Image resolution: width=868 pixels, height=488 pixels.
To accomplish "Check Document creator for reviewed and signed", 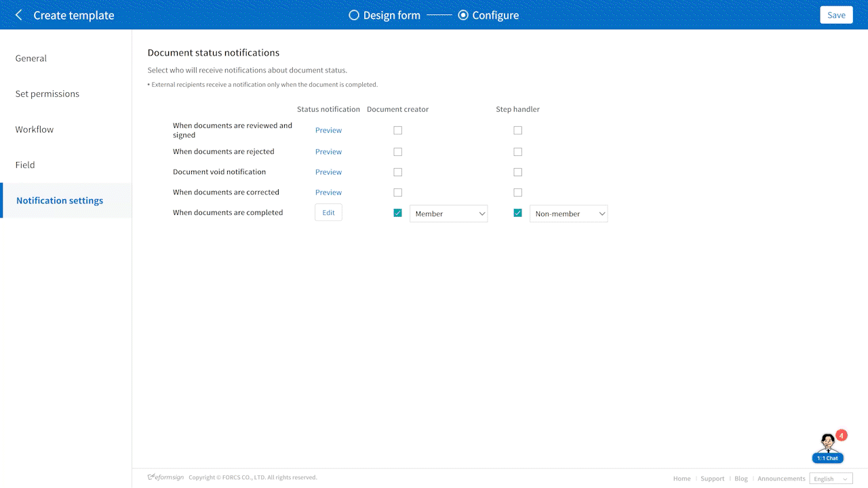I will (398, 130).
